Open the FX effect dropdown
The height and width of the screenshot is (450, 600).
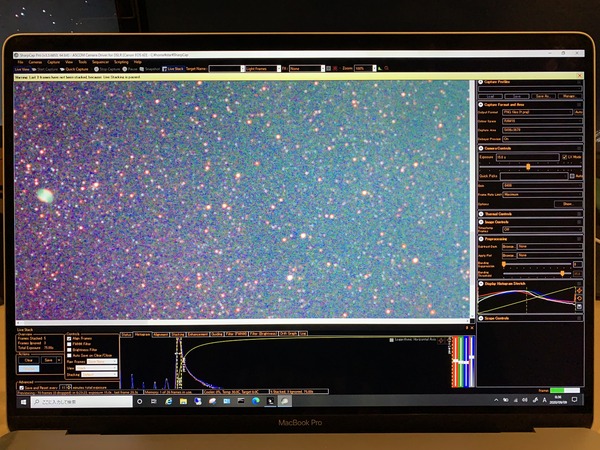(x=307, y=68)
